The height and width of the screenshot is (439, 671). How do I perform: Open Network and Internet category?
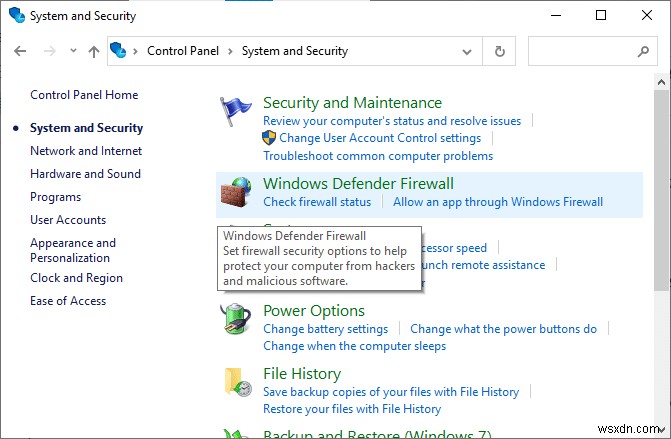(x=86, y=151)
